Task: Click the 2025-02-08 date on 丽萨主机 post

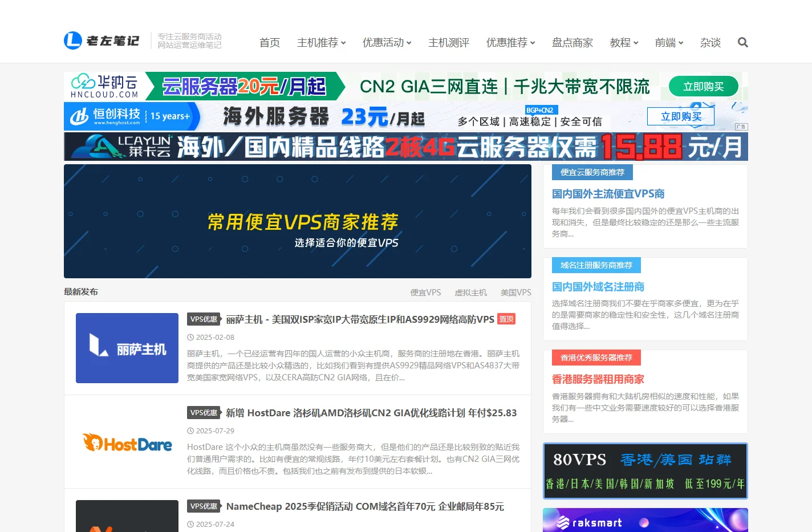Action: pyautogui.click(x=215, y=338)
